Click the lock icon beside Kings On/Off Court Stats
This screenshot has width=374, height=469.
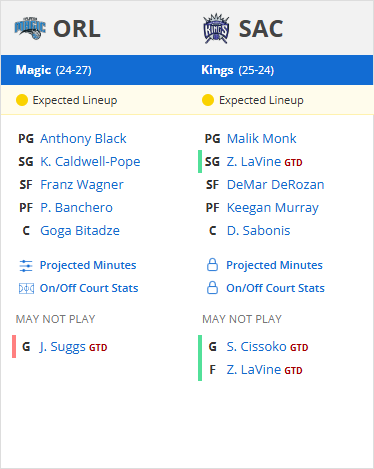coord(212,288)
